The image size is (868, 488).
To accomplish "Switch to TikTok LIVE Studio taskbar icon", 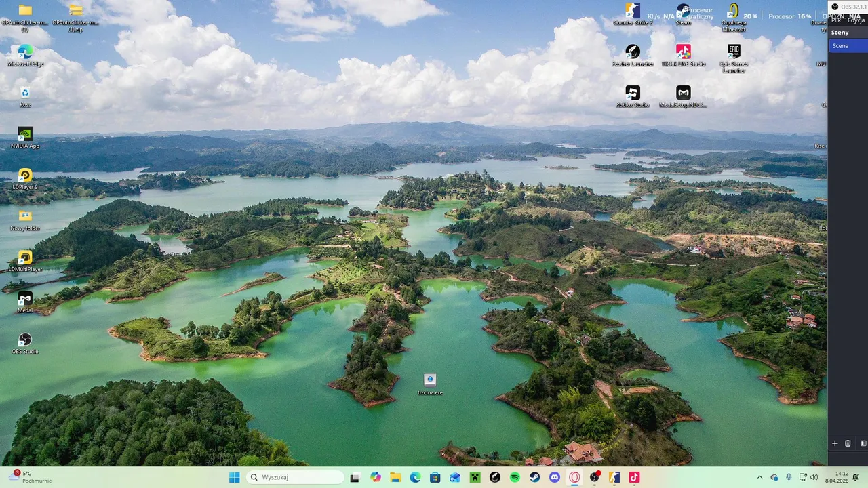I will coord(634,477).
